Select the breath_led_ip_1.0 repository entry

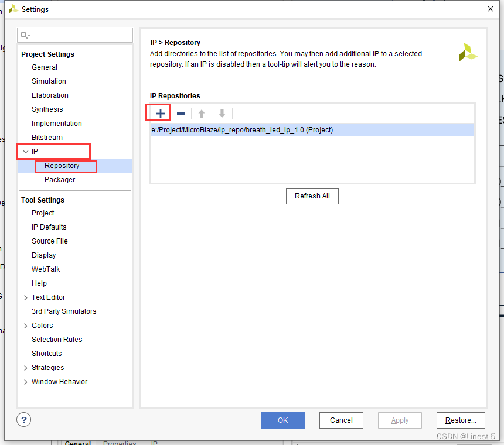[x=312, y=130]
